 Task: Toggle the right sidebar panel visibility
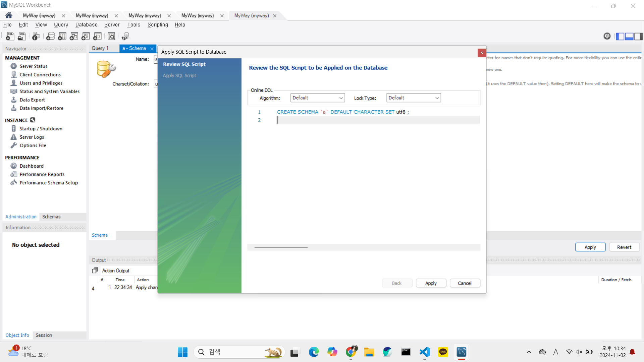[638, 36]
